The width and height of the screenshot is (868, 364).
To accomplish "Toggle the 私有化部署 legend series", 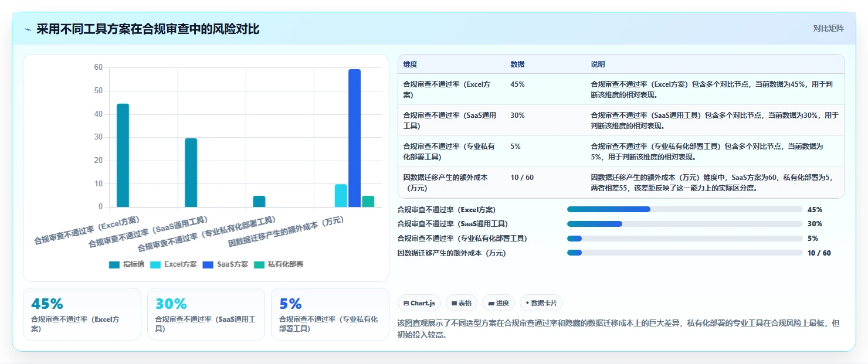I will [279, 264].
